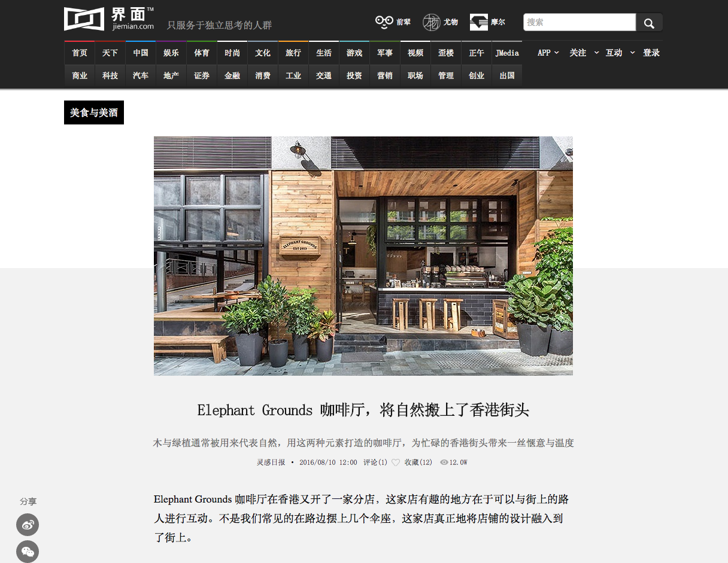Screen dimensions: 728x563
Task: Open the 中国 navigation item
Action: pyautogui.click(x=140, y=53)
